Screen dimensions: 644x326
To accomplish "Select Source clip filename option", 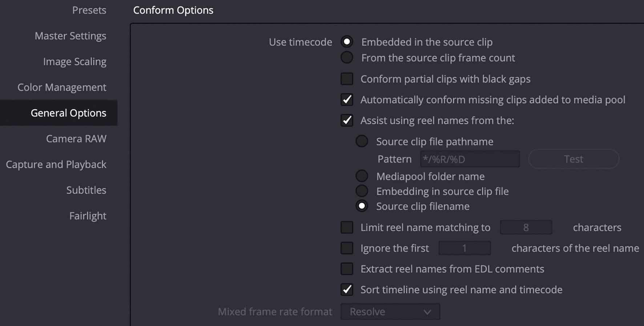I will click(362, 206).
